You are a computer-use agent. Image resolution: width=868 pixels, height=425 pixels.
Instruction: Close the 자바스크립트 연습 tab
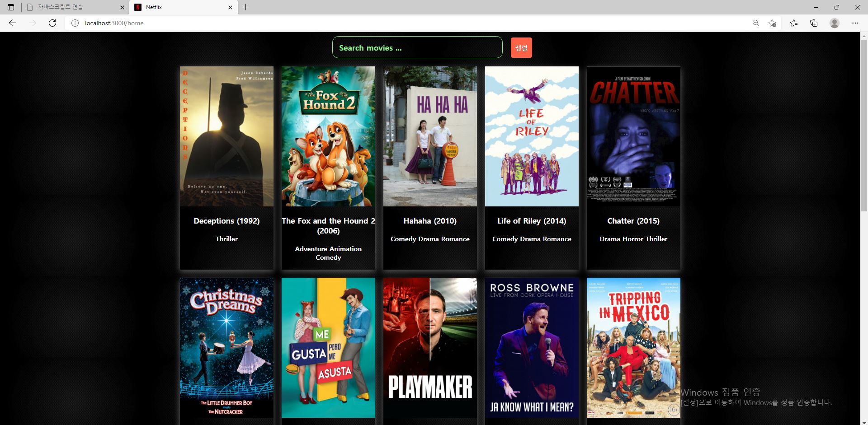(x=122, y=7)
